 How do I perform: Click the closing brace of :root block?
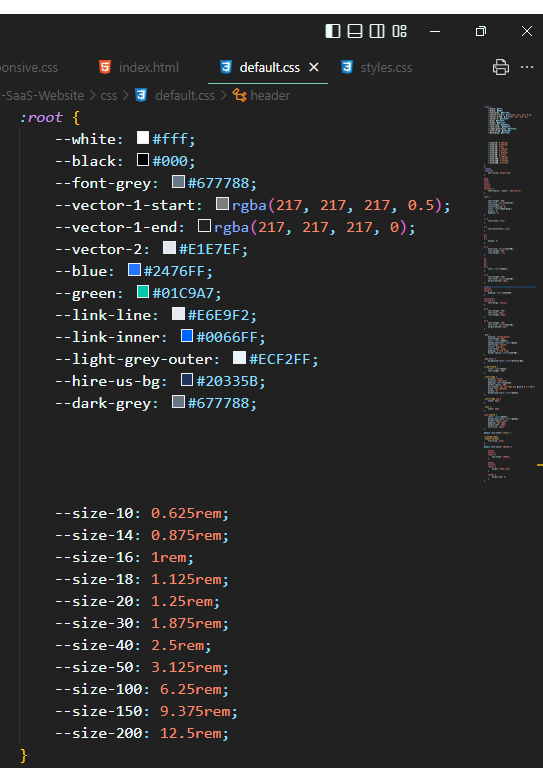pos(24,756)
